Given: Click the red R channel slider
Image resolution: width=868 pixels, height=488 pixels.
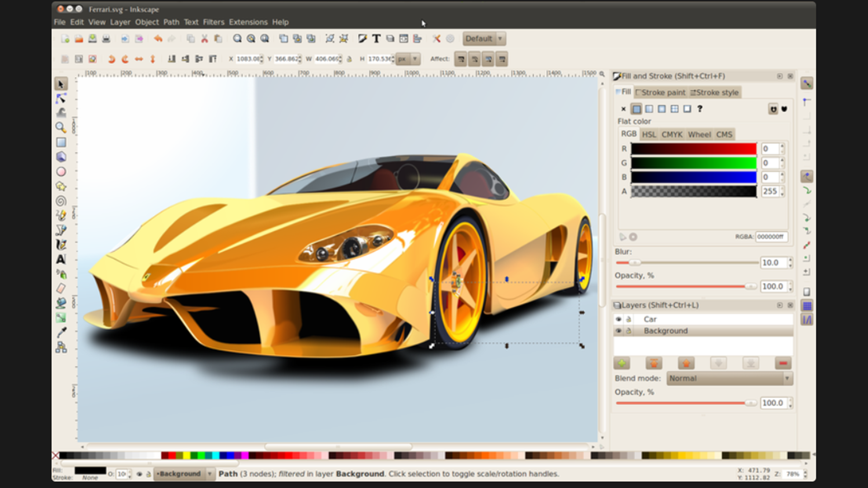Looking at the screenshot, I should tap(693, 149).
